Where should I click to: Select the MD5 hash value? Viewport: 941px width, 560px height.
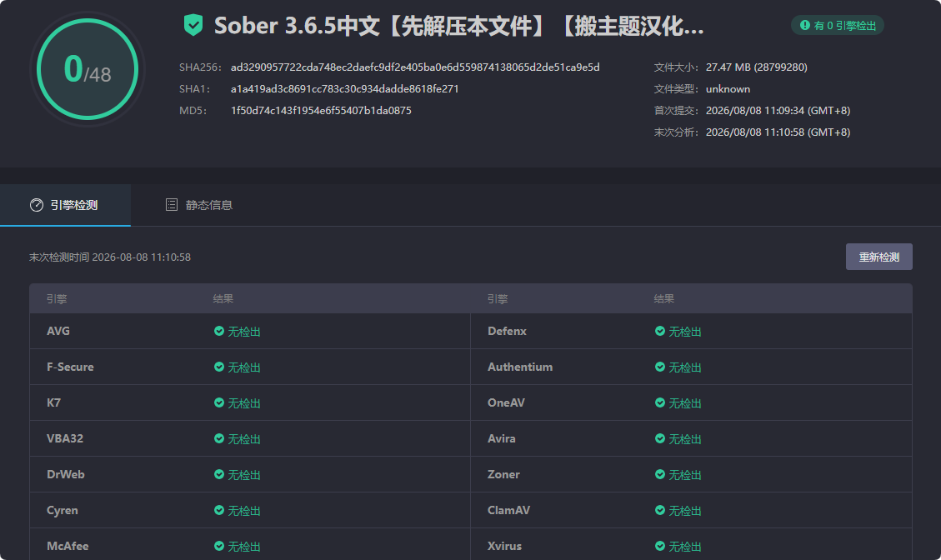coord(321,111)
